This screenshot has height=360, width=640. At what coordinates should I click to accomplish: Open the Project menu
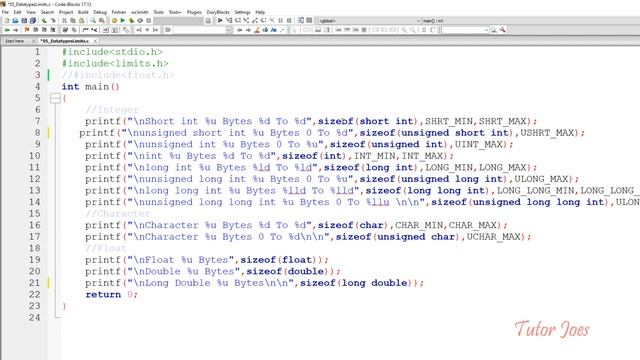tap(66, 12)
